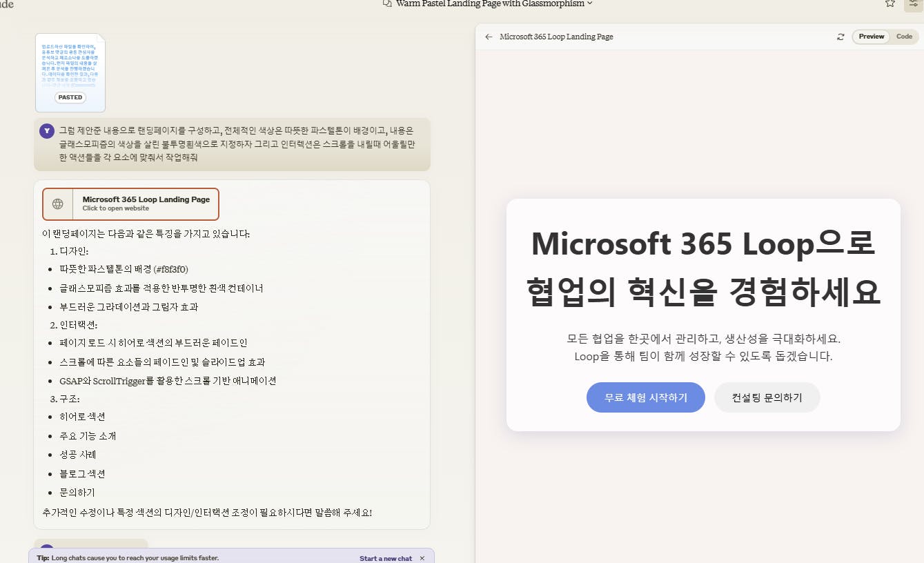The height and width of the screenshot is (563, 924).
Task: Switch to the Code view
Action: (x=904, y=37)
